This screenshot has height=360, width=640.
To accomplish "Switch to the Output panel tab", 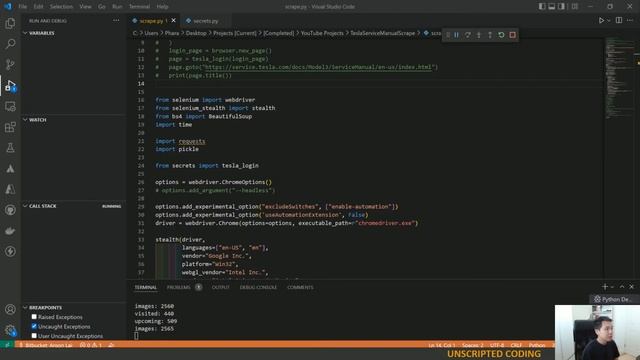I will point(220,287).
